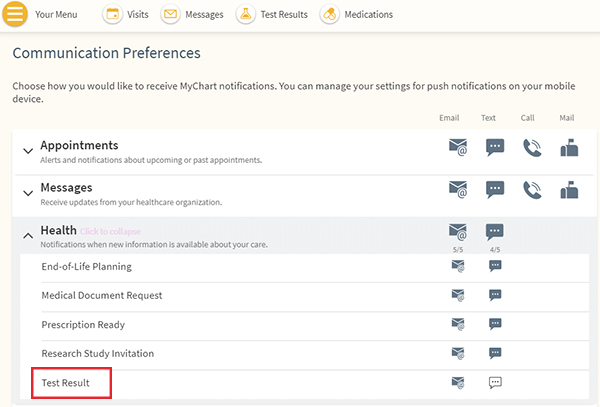This screenshot has height=407, width=600.
Task: Open the Test Results navigation label
Action: (284, 15)
